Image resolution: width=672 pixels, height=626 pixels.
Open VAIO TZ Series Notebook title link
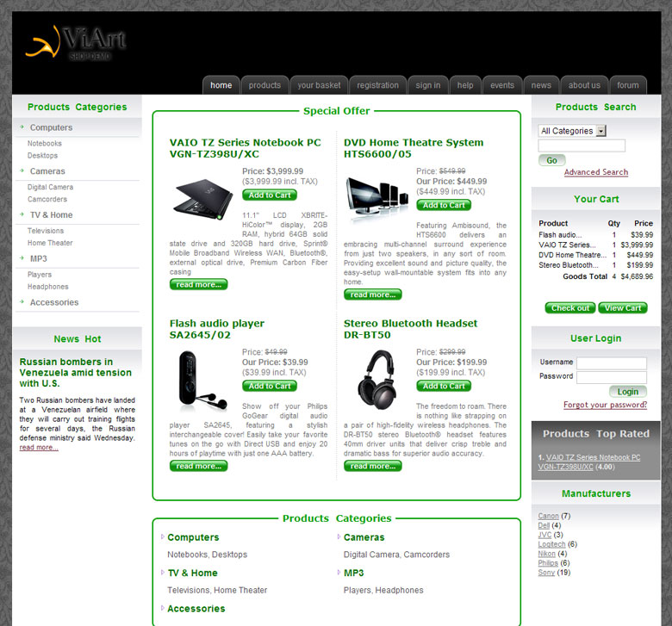tap(246, 148)
